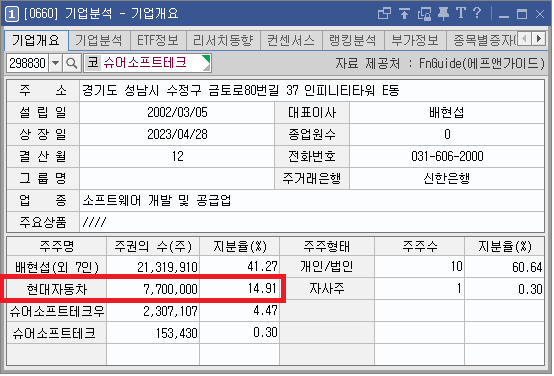This screenshot has width=554, height=376.
Task: Switch to the 컨센서스 tab
Action: [x=291, y=41]
